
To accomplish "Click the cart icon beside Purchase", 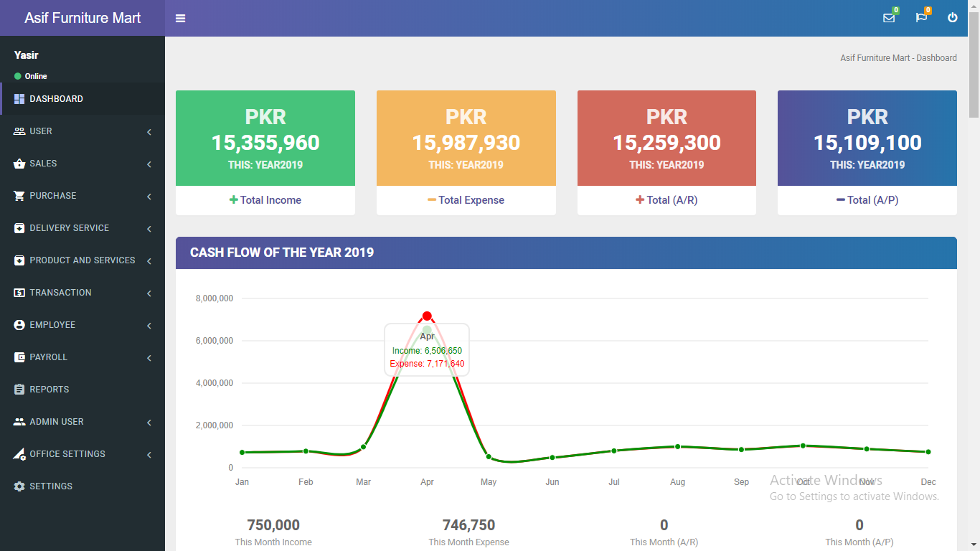I will [19, 196].
